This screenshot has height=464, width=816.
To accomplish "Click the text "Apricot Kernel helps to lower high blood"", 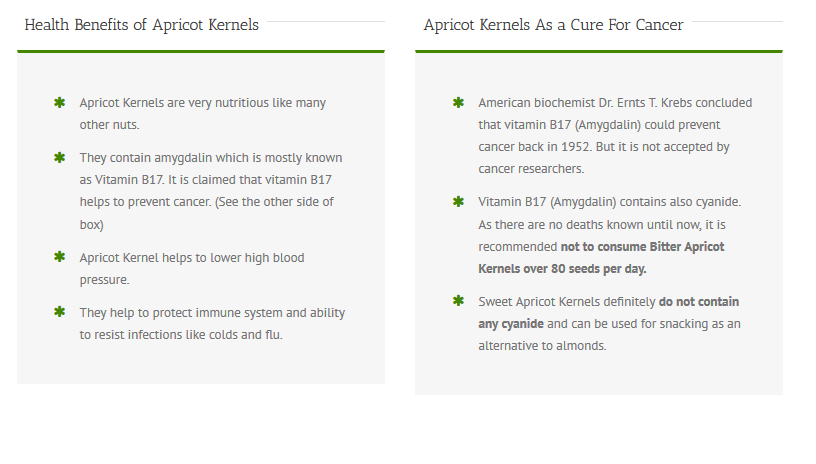I will [192, 258].
